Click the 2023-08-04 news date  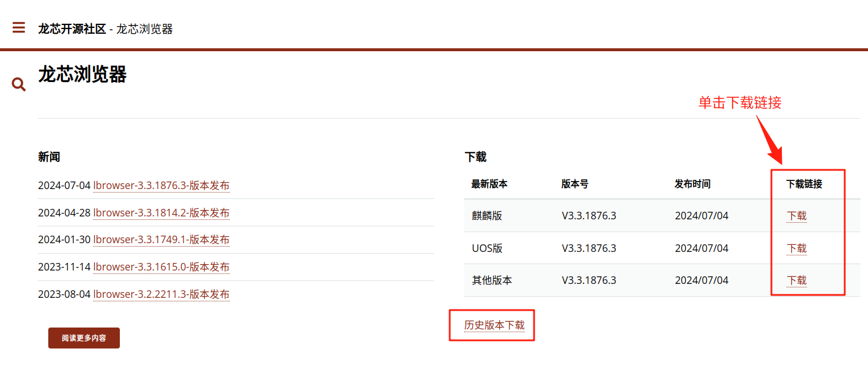(x=64, y=294)
